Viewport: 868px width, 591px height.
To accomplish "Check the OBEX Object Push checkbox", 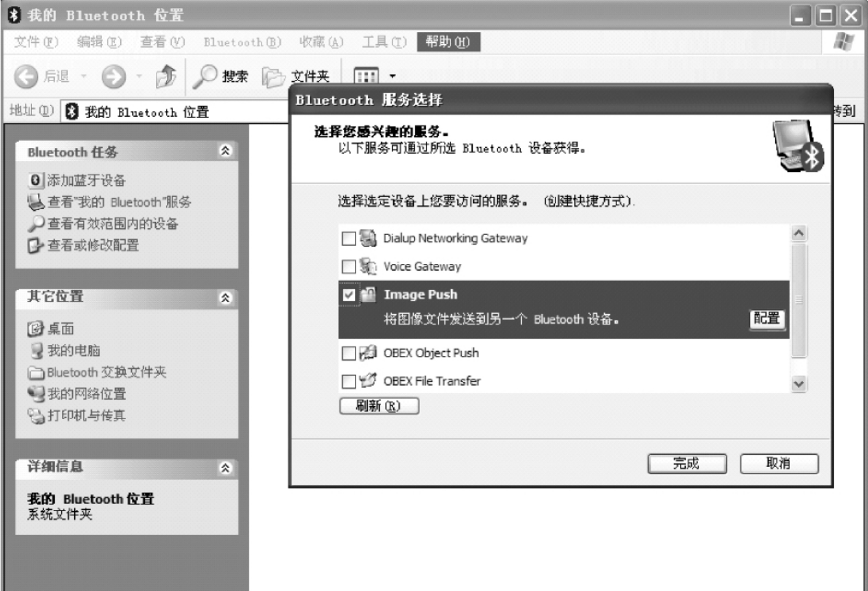I will point(349,353).
